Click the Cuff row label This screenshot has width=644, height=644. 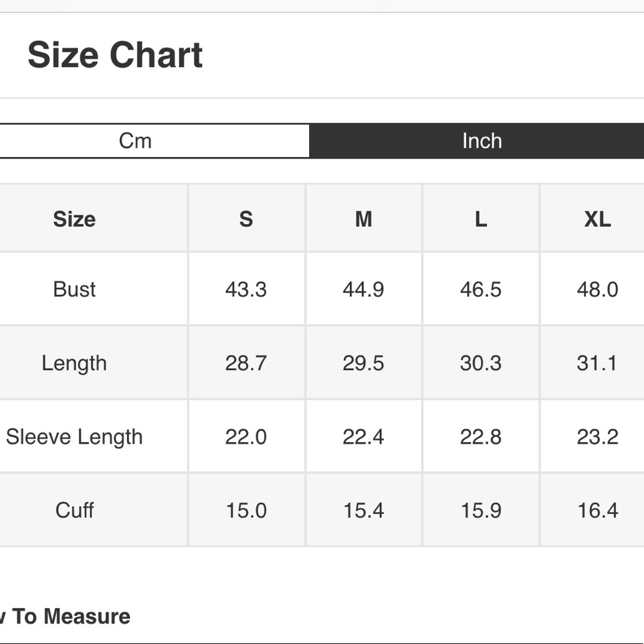[x=74, y=510]
